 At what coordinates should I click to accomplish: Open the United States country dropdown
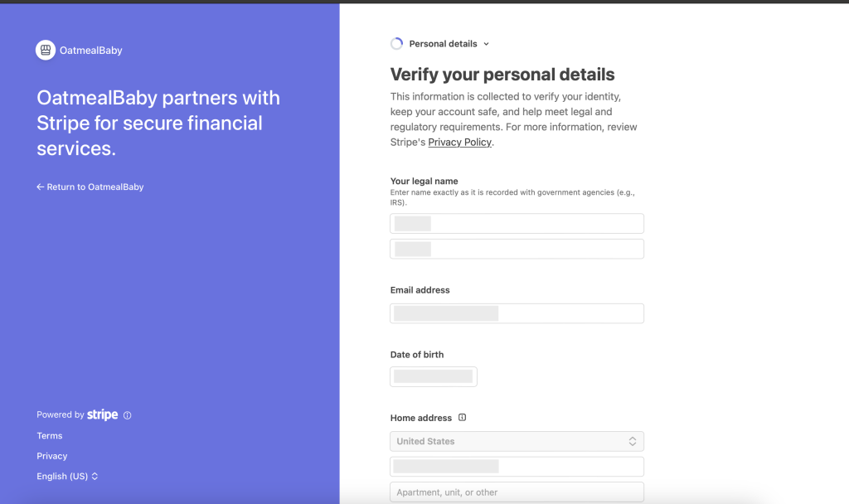coord(517,441)
